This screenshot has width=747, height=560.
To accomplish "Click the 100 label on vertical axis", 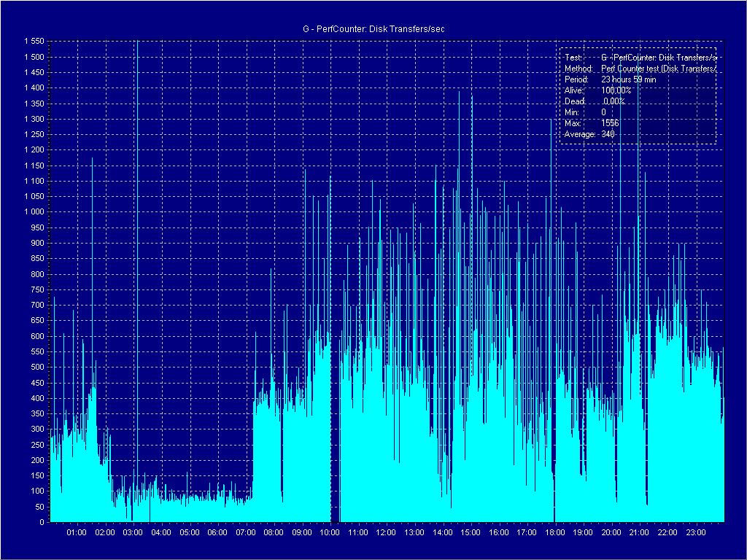I will tap(37, 491).
